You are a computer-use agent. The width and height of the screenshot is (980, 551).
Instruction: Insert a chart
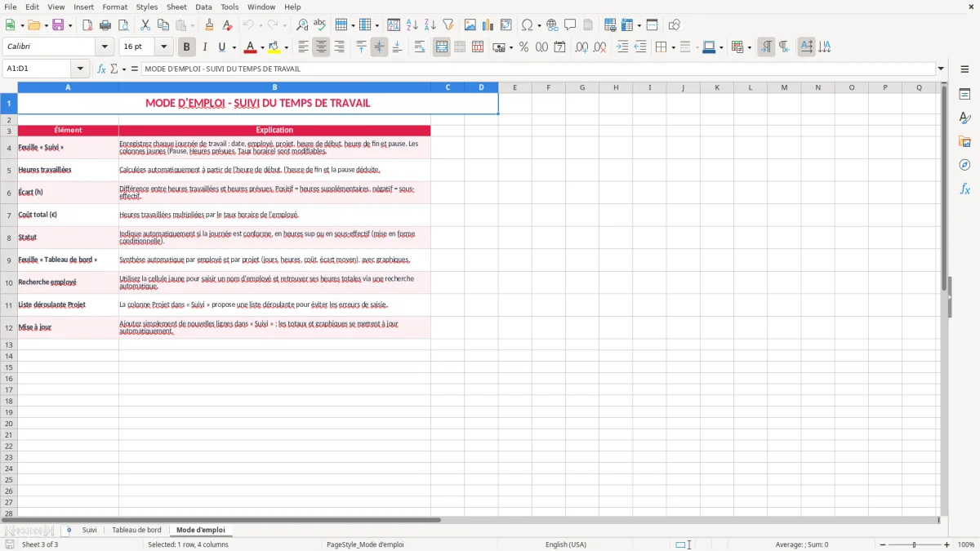pos(488,25)
